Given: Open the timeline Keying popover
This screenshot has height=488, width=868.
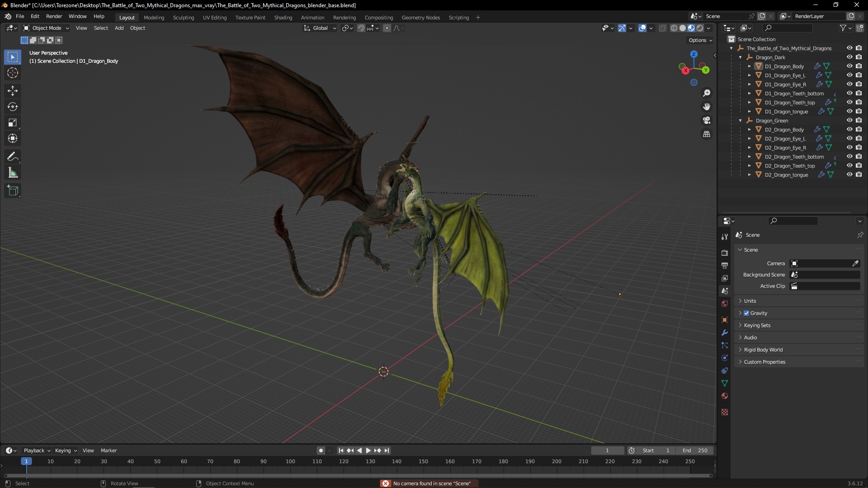Looking at the screenshot, I should tap(66, 450).
